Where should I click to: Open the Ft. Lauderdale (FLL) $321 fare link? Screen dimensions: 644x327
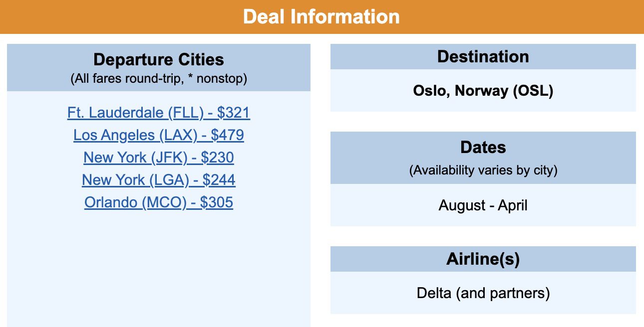click(x=159, y=113)
